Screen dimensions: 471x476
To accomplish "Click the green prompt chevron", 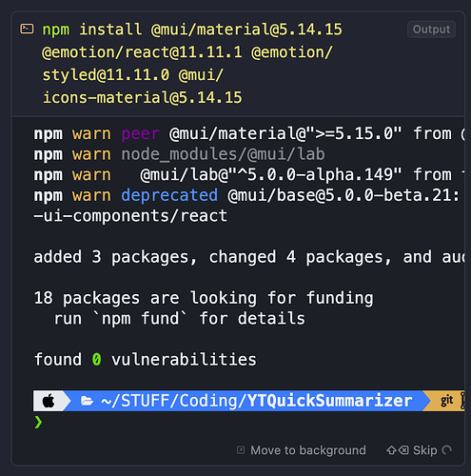I will click(x=38, y=422).
